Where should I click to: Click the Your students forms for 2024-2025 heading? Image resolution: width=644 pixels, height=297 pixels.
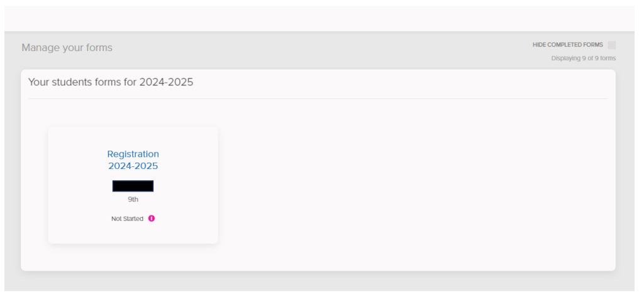tap(111, 82)
